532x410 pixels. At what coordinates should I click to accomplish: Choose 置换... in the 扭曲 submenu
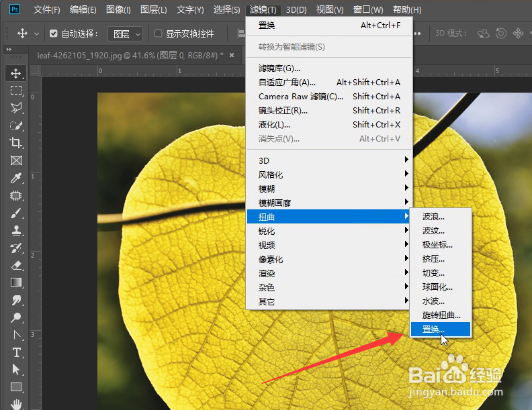pos(441,329)
